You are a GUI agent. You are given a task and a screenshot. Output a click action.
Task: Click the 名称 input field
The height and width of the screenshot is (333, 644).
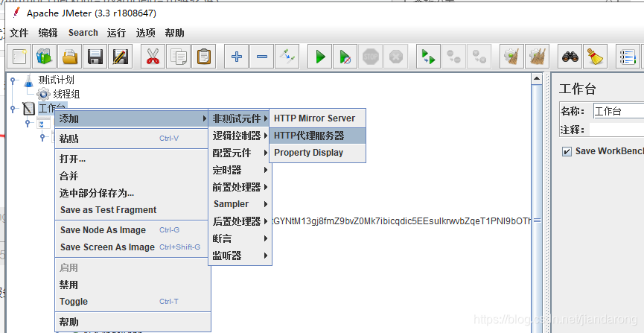[x=619, y=111]
